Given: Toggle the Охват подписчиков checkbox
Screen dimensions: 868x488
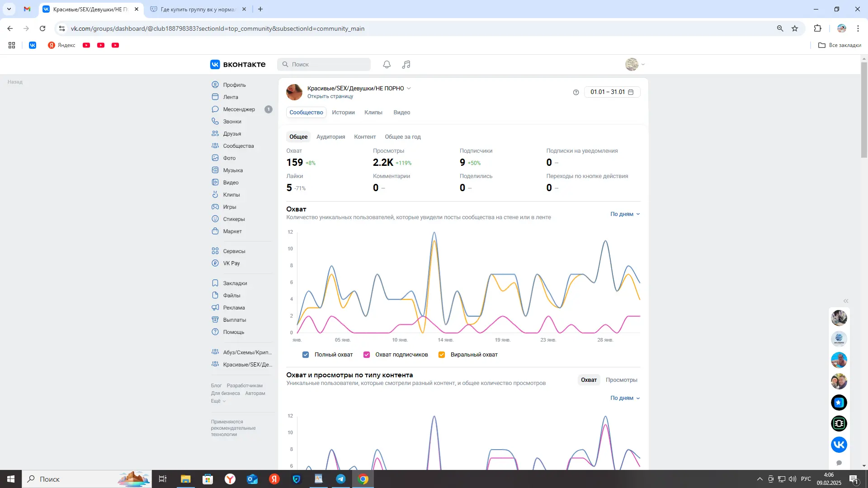Looking at the screenshot, I should point(367,355).
